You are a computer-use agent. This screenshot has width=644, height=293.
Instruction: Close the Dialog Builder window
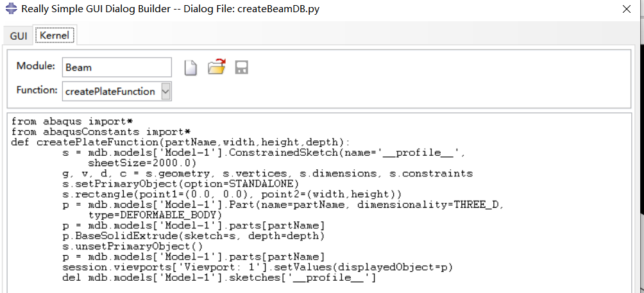[x=626, y=9]
